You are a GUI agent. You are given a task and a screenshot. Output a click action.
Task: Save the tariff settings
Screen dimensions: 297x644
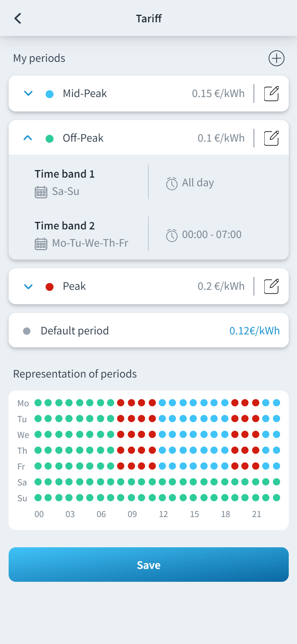point(149,565)
